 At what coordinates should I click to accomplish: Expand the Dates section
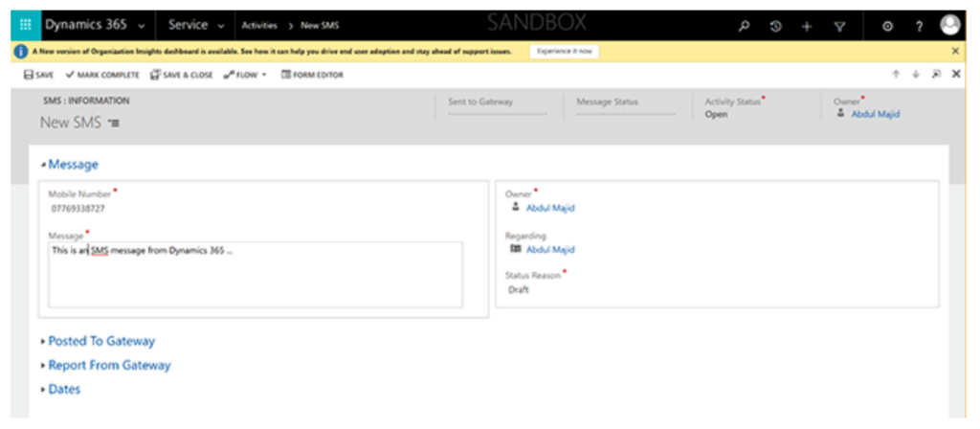coord(64,389)
